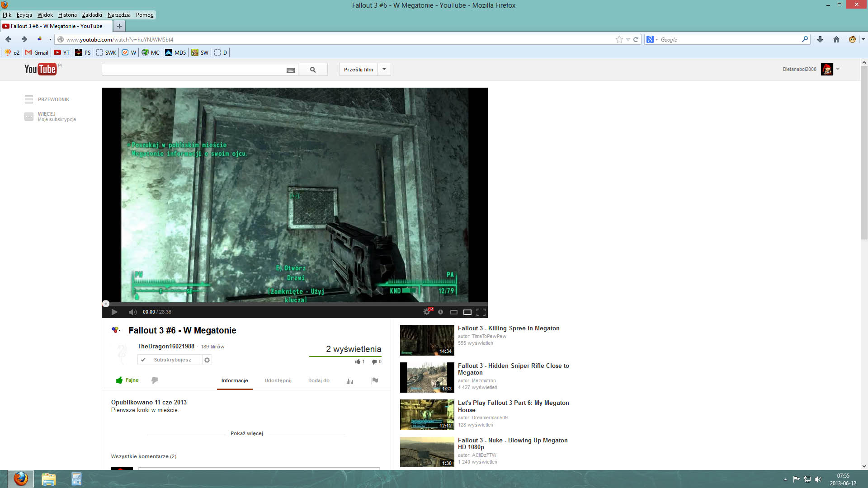Open the on-screen keyboard in YouTube search
Viewport: 868px width, 488px height.
(291, 70)
